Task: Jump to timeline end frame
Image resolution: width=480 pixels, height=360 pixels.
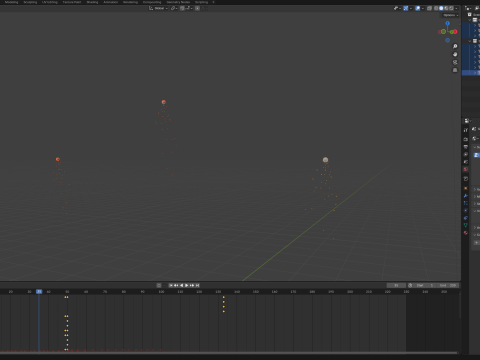Action: pos(197,285)
